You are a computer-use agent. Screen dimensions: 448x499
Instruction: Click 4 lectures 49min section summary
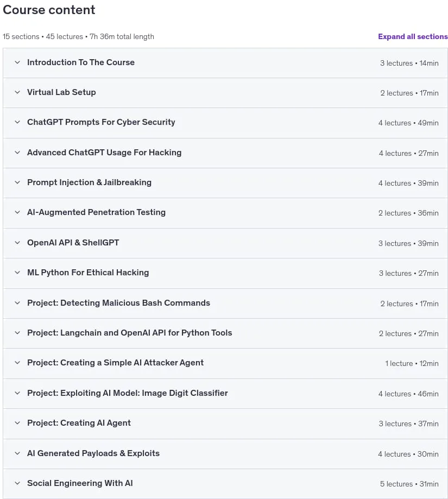[x=408, y=123]
